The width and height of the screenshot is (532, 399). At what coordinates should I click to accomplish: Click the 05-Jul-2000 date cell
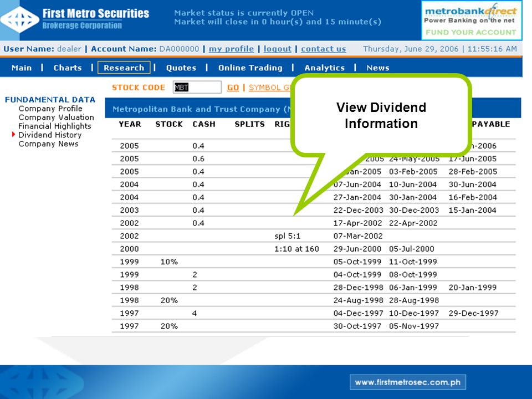[412, 249]
